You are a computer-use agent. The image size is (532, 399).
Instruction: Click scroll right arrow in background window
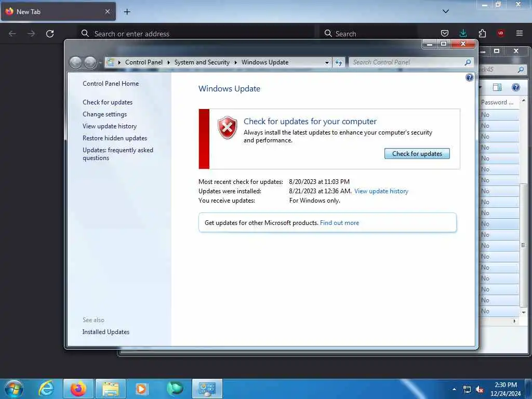point(514,321)
